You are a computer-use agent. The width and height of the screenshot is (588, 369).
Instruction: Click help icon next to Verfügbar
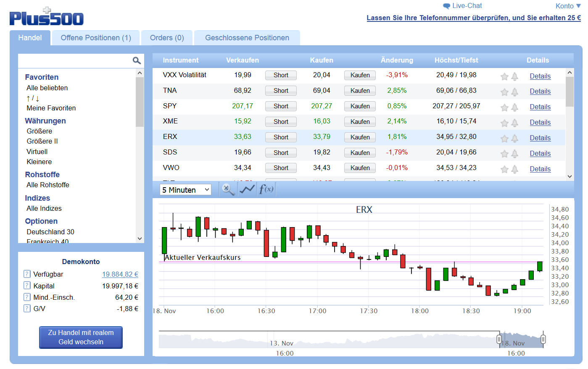[x=27, y=274]
